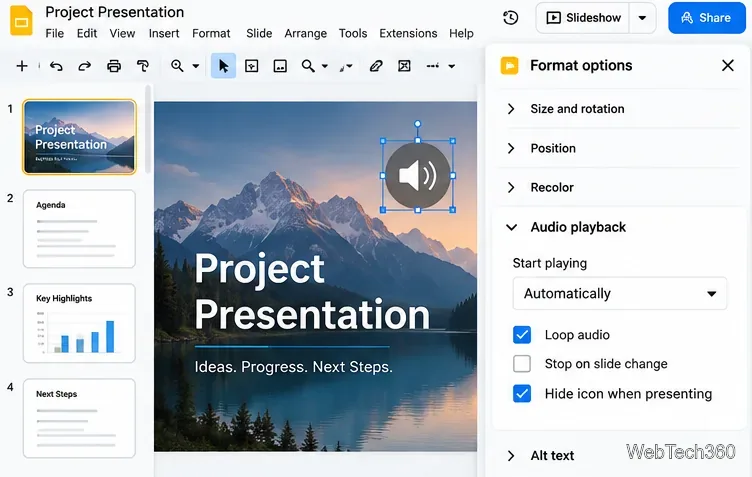This screenshot has width=752, height=477.
Task: Print the presentation with printer icon
Action: tap(114, 66)
